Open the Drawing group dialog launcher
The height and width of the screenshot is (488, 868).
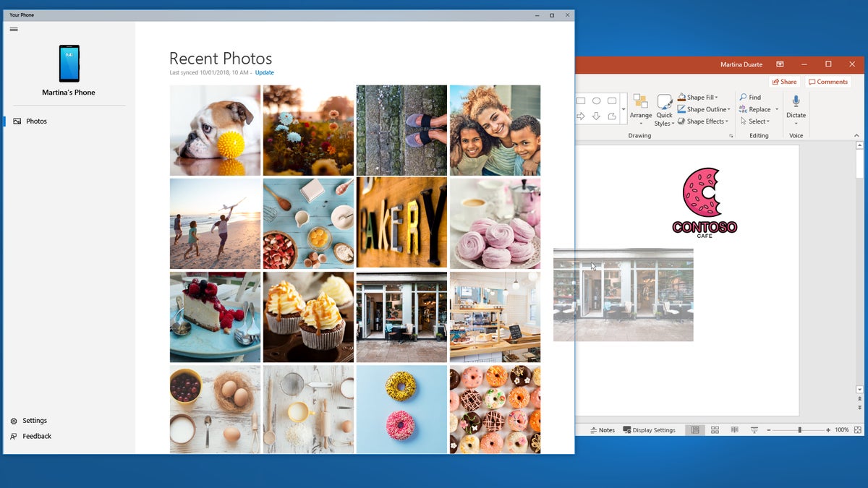[731, 136]
